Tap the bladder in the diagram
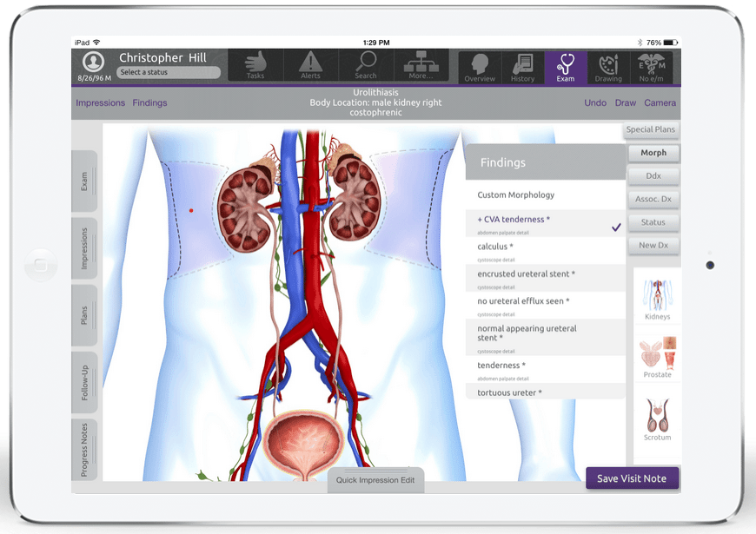The width and height of the screenshot is (756, 534). [x=305, y=443]
